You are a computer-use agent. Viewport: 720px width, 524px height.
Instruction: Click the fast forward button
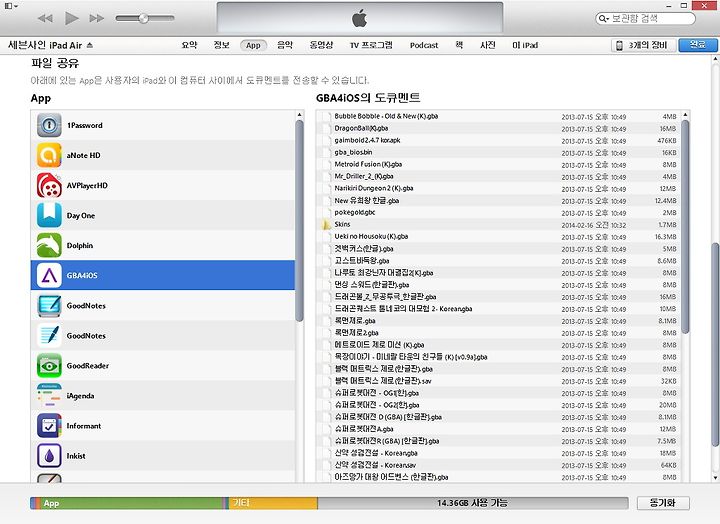tap(96, 18)
